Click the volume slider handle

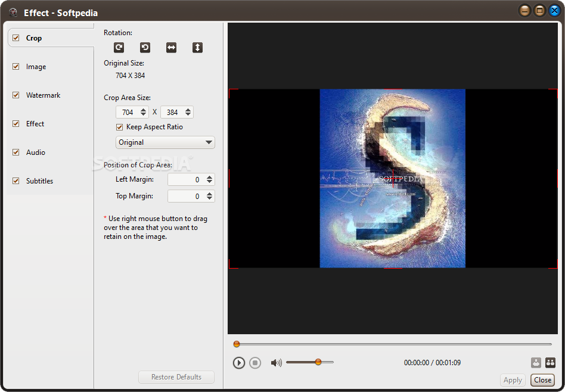[x=318, y=362]
